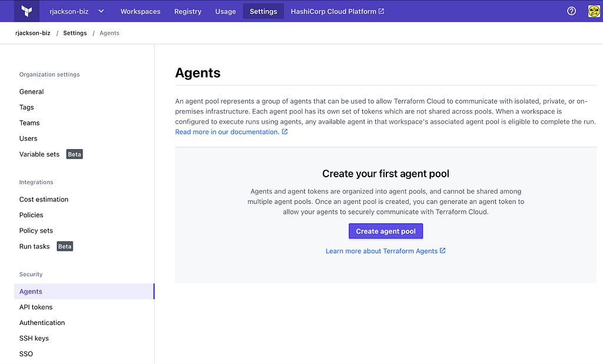Click Settings in the breadcrumb
This screenshot has height=364, width=603.
[75, 33]
